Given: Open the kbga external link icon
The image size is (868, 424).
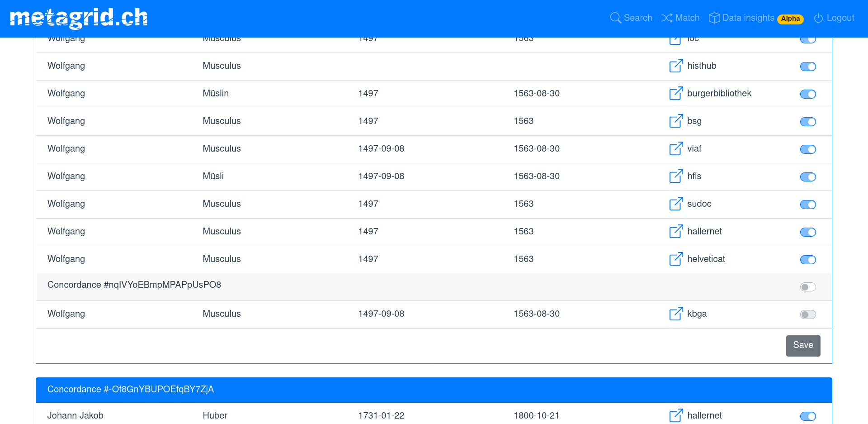Looking at the screenshot, I should click(x=676, y=314).
